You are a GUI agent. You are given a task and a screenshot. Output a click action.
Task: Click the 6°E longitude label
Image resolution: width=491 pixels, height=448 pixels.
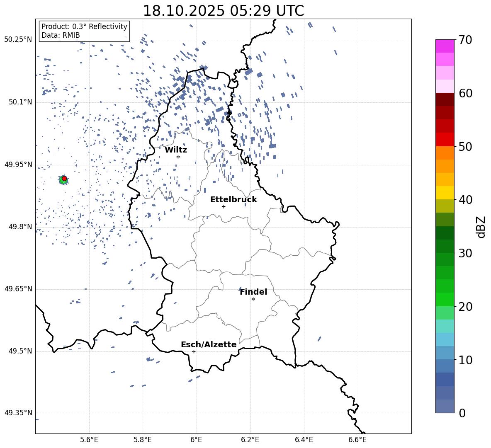[x=197, y=440]
